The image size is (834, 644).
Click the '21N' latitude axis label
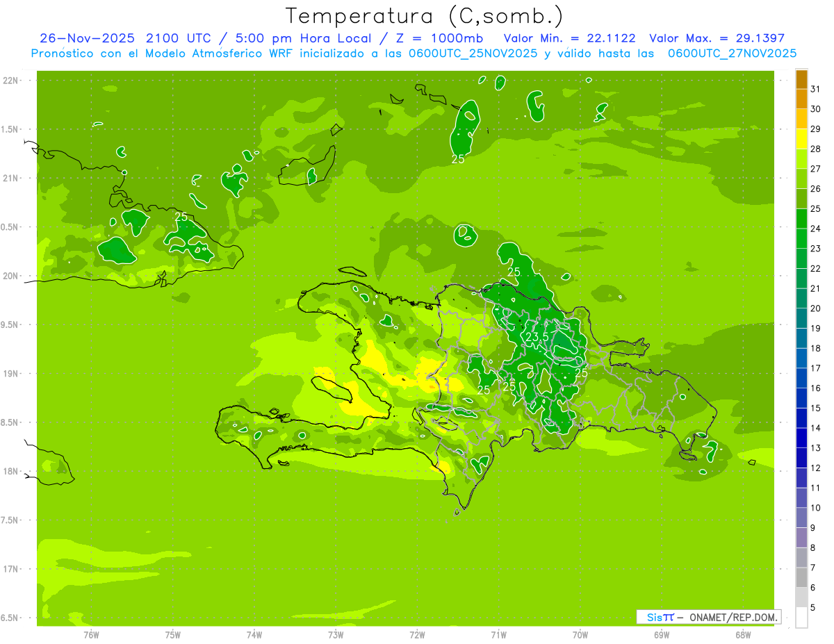click(x=10, y=179)
